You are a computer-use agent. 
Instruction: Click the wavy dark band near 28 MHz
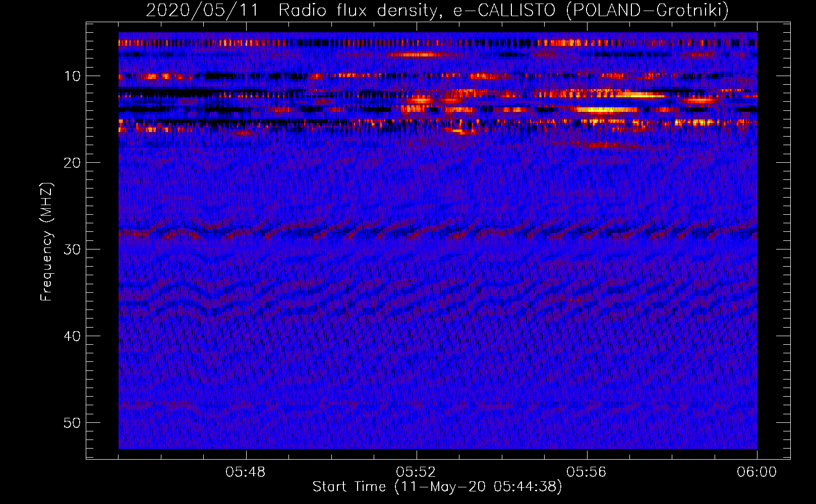coord(438,231)
